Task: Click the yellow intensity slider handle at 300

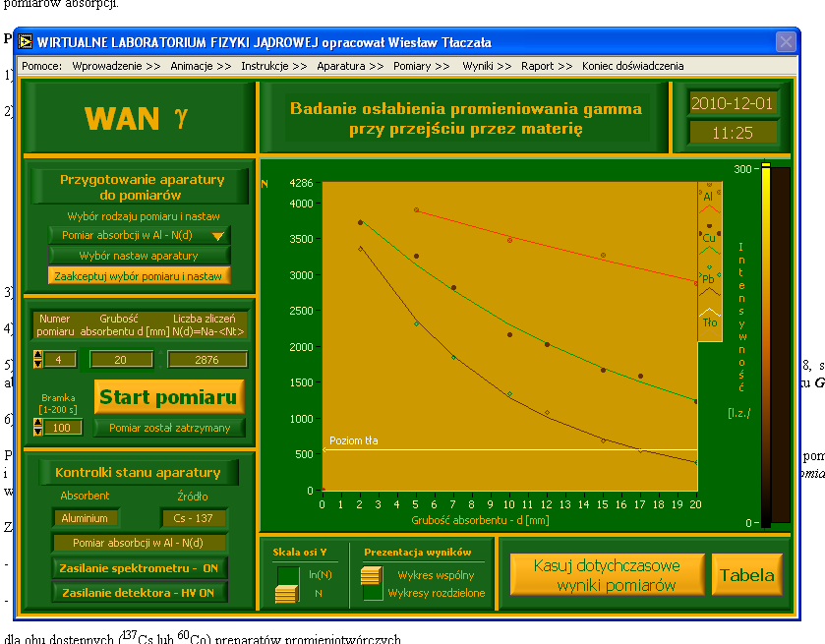Action: (x=766, y=169)
